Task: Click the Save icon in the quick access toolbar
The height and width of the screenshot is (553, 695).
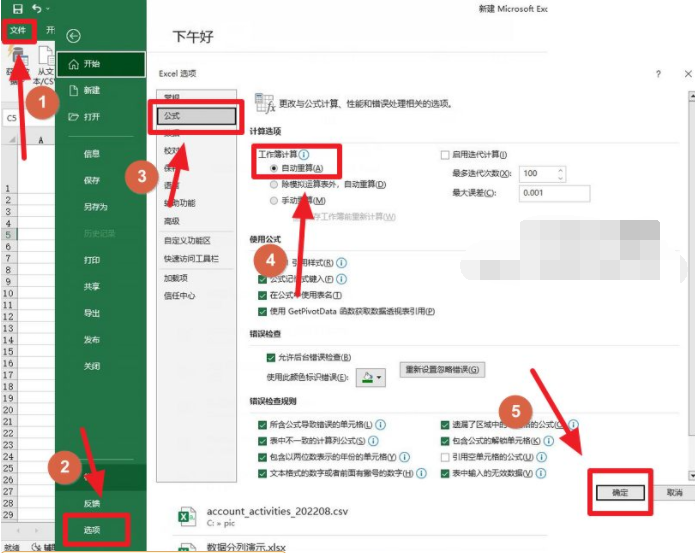Action: [18, 8]
